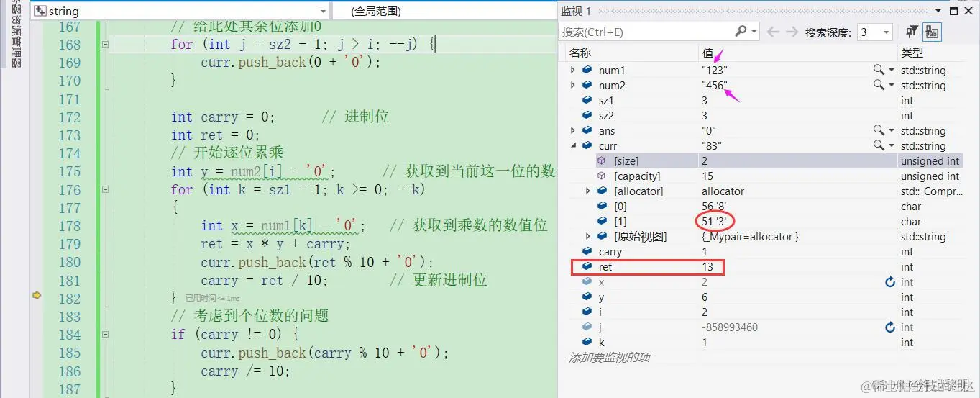Click line number 180 in editor gutter
Image resolution: width=980 pixels, height=398 pixels.
coord(70,262)
